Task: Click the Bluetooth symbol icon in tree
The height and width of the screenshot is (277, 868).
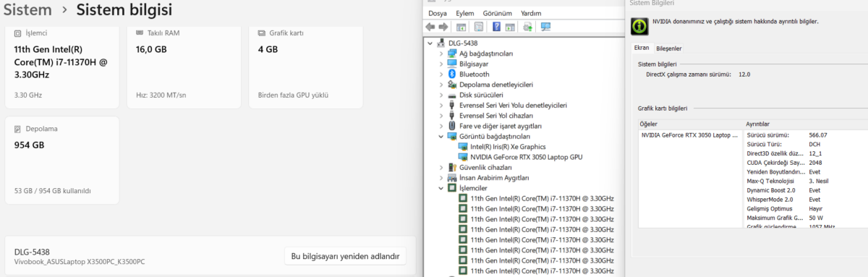Action: [452, 74]
